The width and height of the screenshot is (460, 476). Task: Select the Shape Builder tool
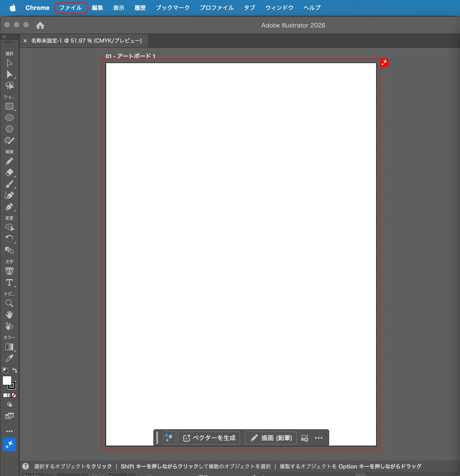10,227
